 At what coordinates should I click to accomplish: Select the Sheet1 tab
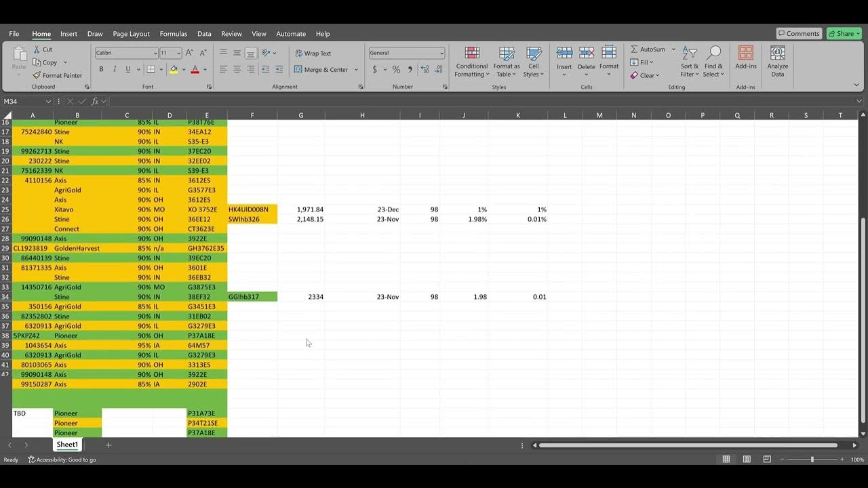[x=67, y=445]
